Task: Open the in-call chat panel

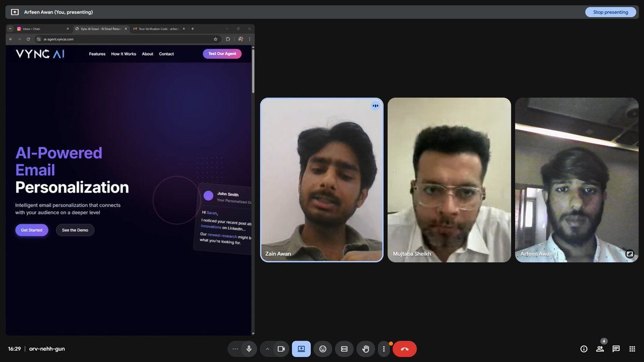Action: tap(616, 349)
